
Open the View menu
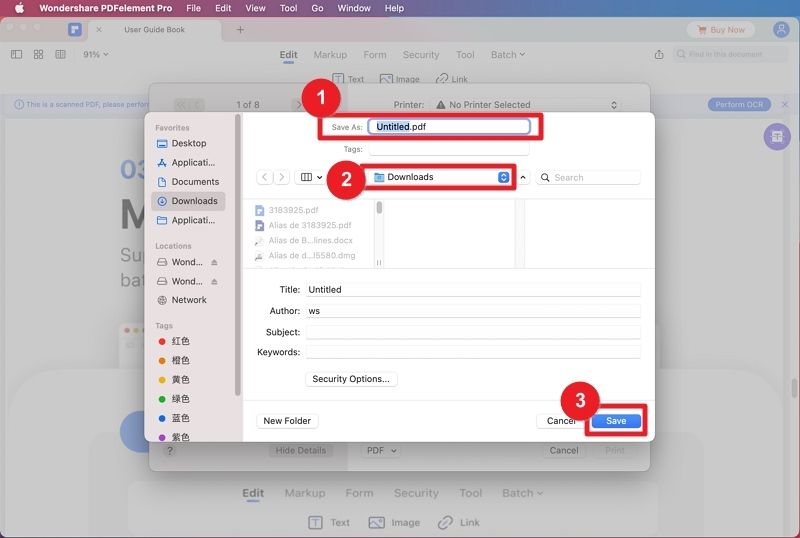(x=255, y=8)
